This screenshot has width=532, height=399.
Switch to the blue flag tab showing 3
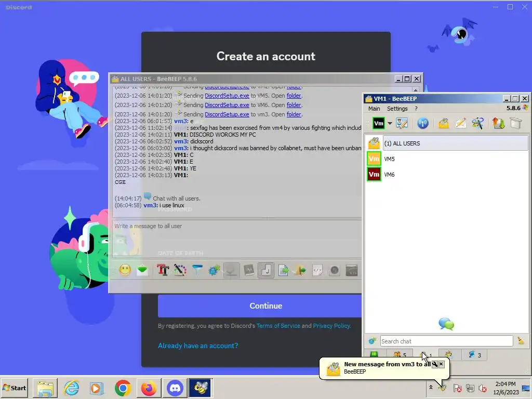click(475, 355)
